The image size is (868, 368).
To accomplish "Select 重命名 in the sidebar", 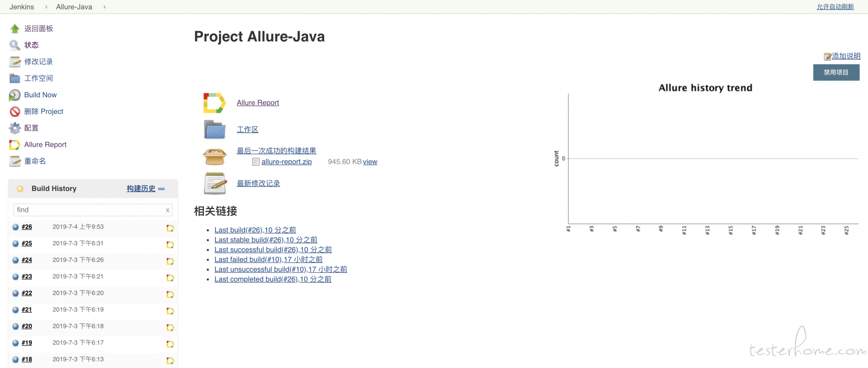I will (x=35, y=161).
